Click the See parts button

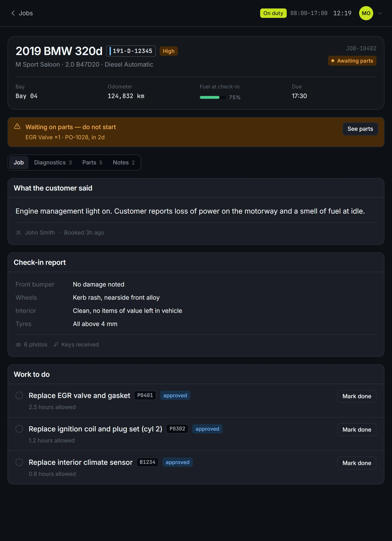point(360,129)
